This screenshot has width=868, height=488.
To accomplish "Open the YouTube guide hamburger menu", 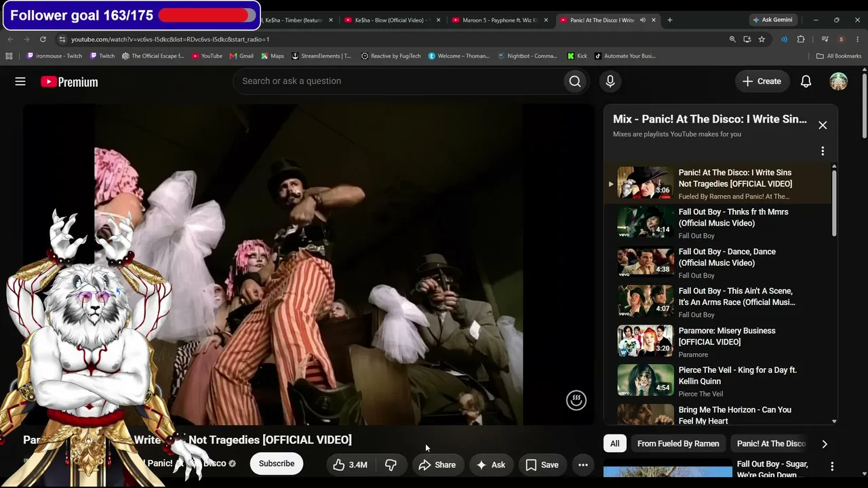I will (20, 81).
